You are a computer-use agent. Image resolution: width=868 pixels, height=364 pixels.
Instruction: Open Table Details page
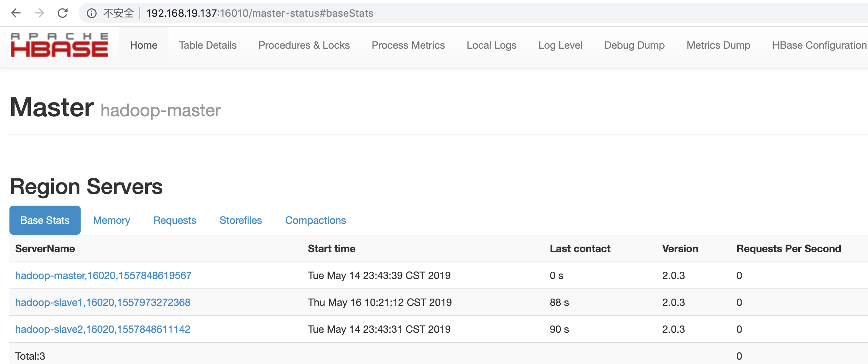(x=207, y=45)
